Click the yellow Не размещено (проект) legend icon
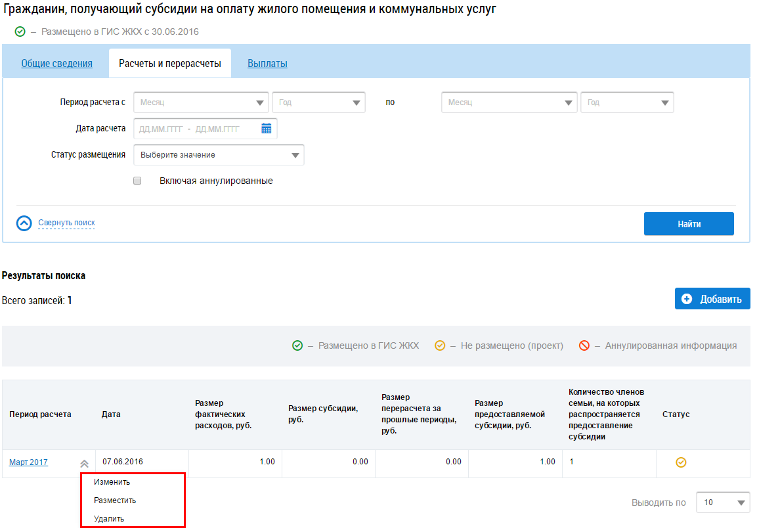 coord(440,345)
